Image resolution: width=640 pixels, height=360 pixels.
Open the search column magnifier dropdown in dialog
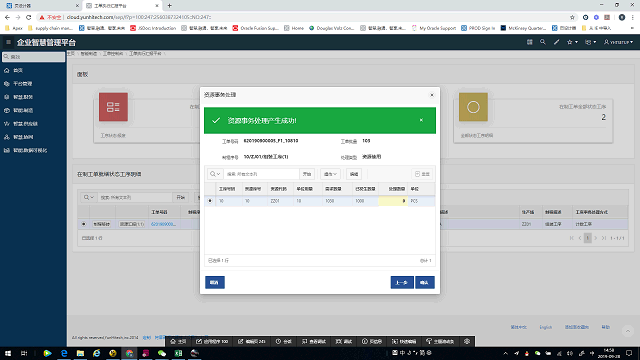coord(215,174)
